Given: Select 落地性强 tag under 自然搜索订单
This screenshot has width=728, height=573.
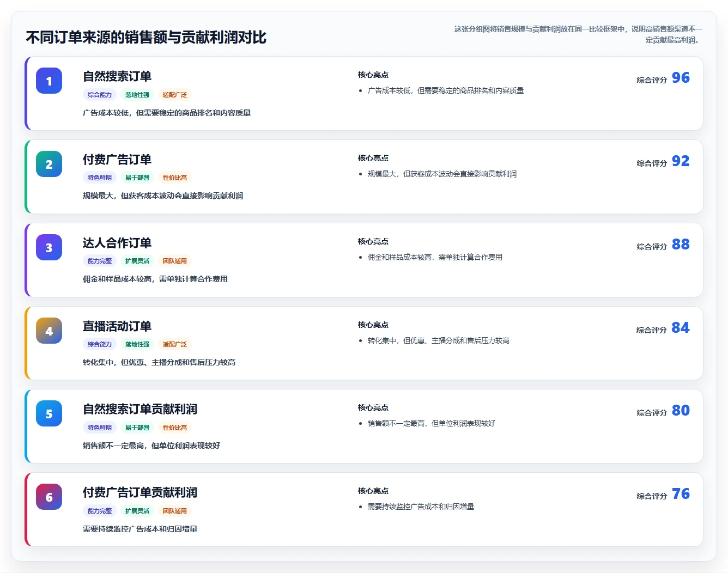Looking at the screenshot, I should (137, 95).
